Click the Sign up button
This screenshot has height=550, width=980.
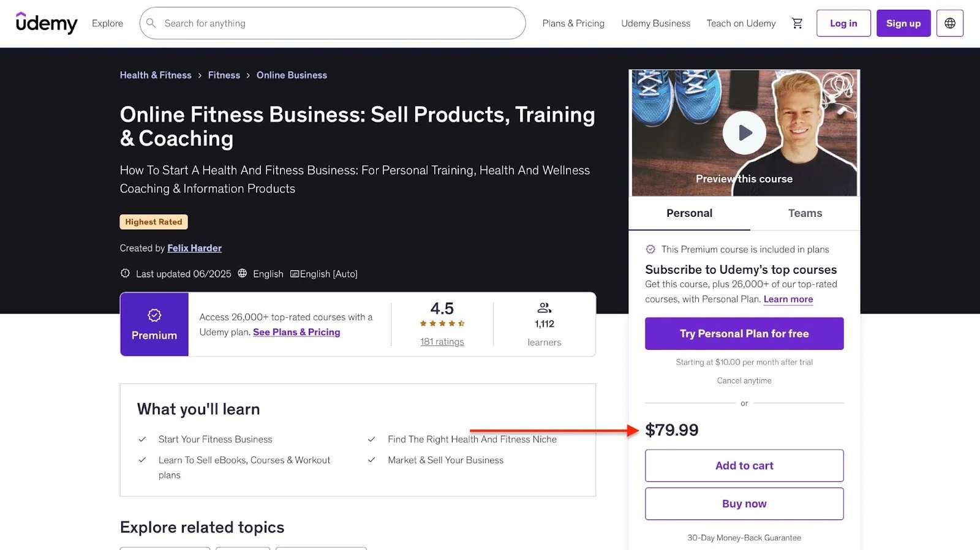903,23
